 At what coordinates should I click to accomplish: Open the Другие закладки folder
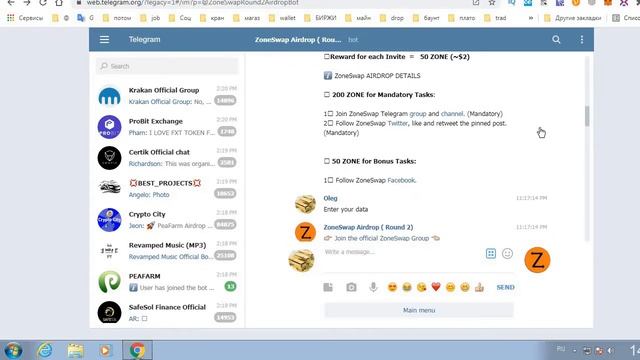(x=573, y=18)
